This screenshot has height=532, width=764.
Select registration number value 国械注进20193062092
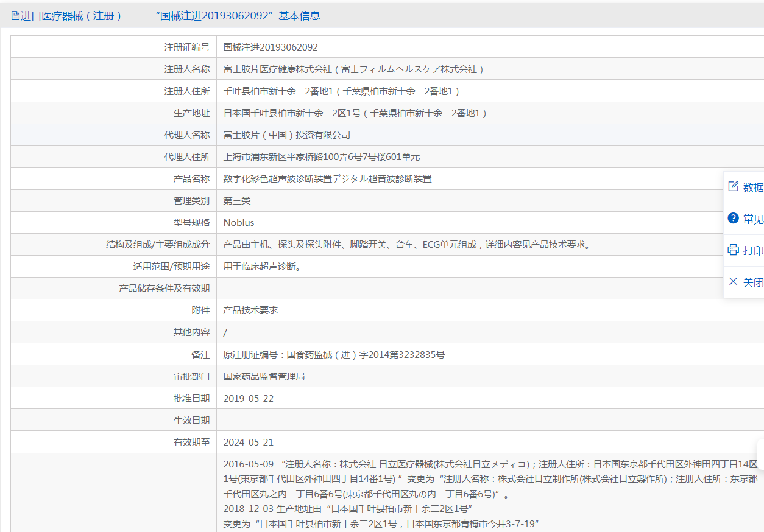[x=271, y=47]
